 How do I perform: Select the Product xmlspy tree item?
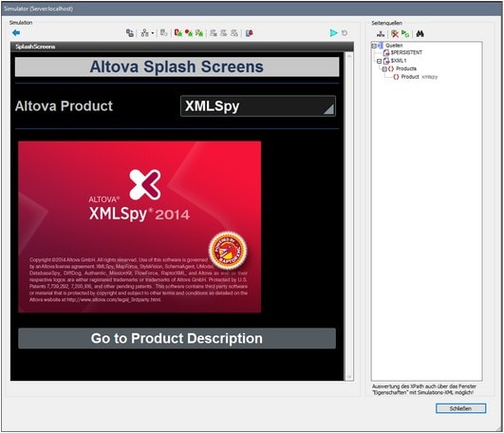click(416, 77)
